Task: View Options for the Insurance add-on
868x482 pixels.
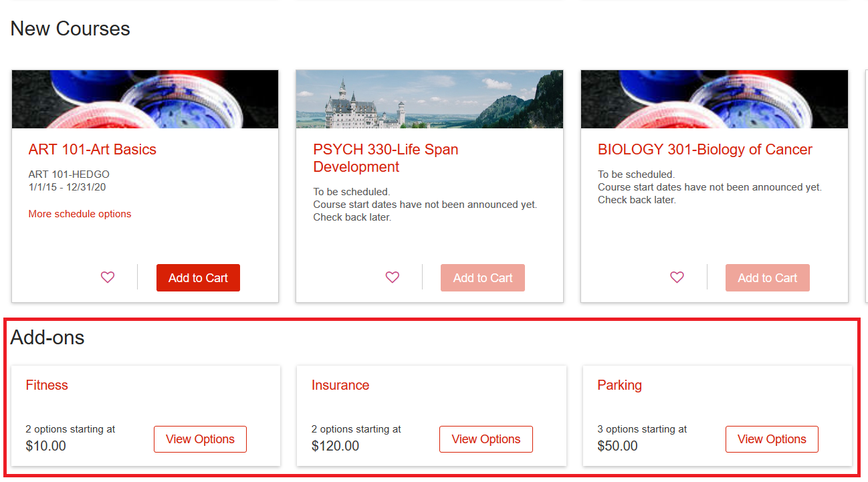Action: 485,439
